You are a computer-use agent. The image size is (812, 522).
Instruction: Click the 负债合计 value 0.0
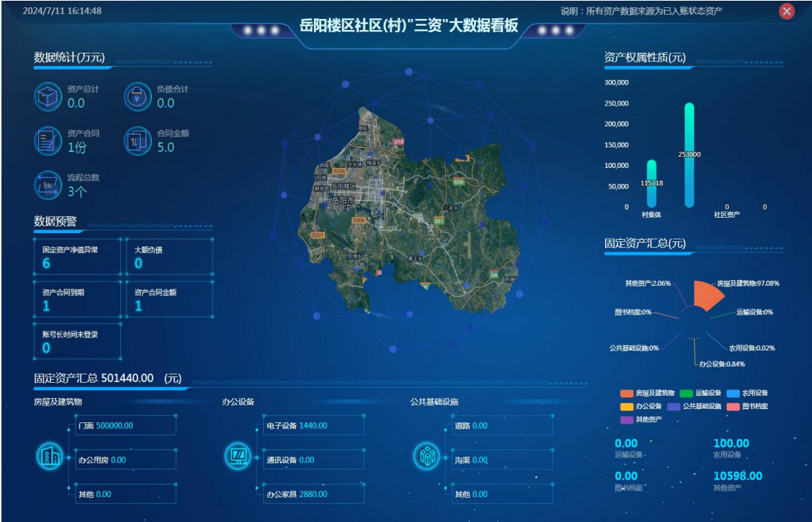click(x=166, y=103)
